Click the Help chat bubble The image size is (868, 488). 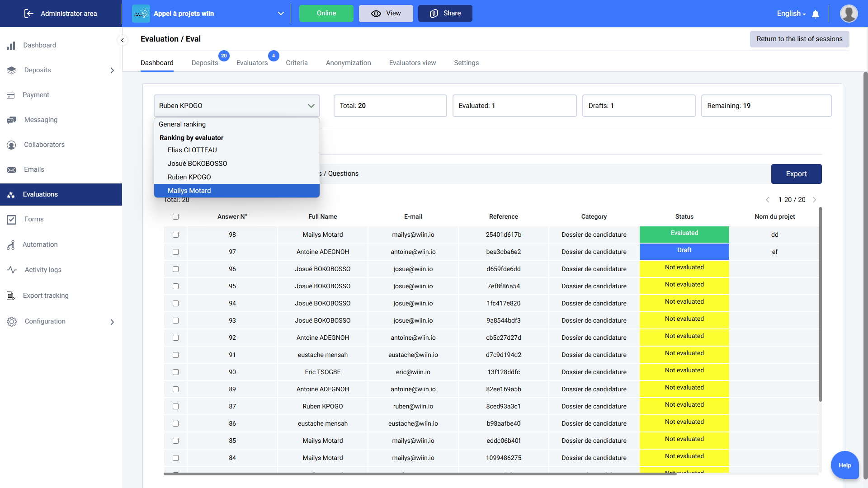[x=844, y=465]
